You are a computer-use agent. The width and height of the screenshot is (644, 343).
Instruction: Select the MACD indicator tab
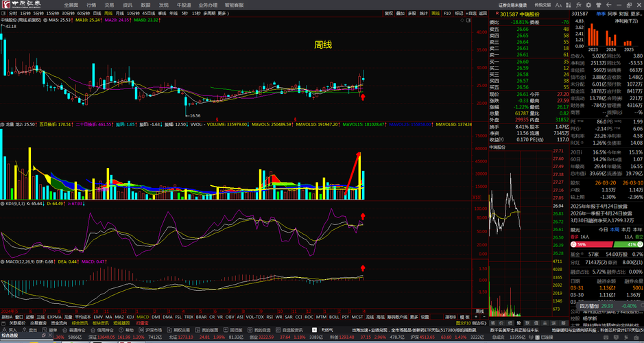point(143,317)
